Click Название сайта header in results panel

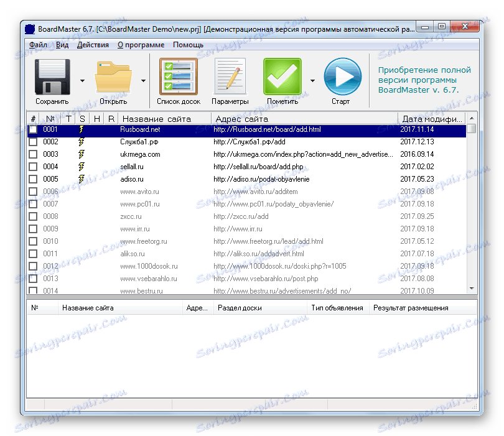120,308
